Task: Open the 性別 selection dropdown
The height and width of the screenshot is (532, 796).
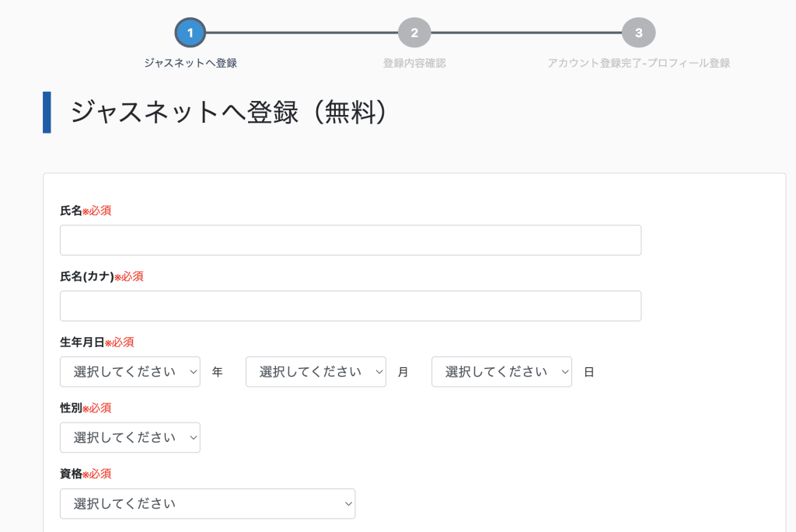Action: tap(130, 437)
